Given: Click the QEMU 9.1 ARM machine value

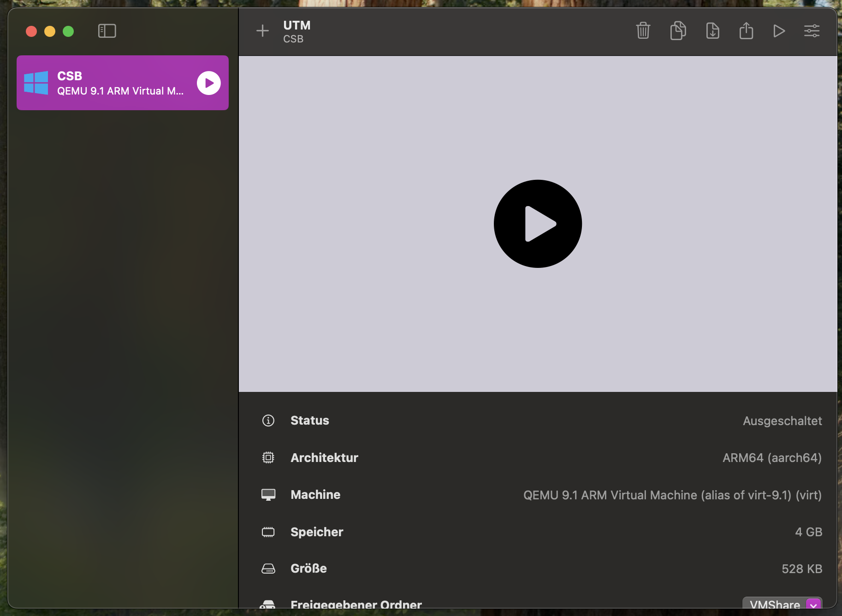Looking at the screenshot, I should tap(672, 495).
